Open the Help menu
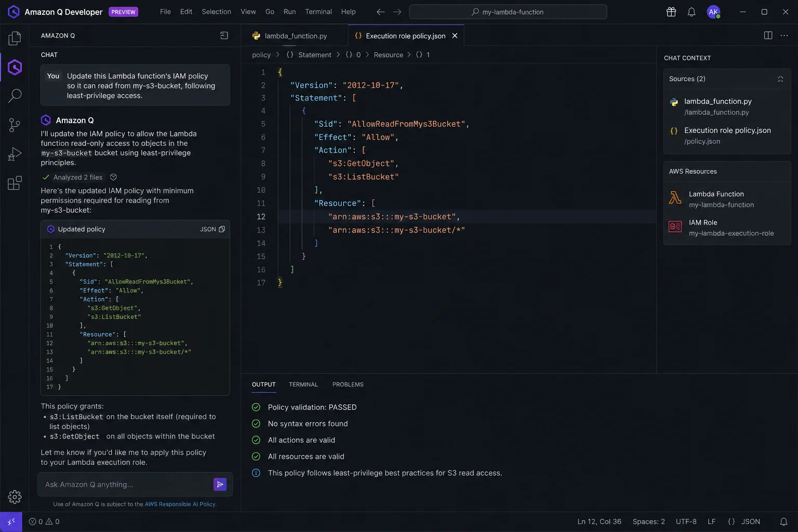798x532 pixels. pos(348,11)
